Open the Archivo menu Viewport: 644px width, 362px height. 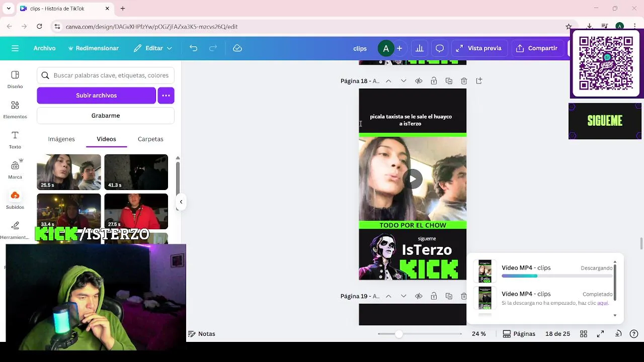tap(44, 48)
